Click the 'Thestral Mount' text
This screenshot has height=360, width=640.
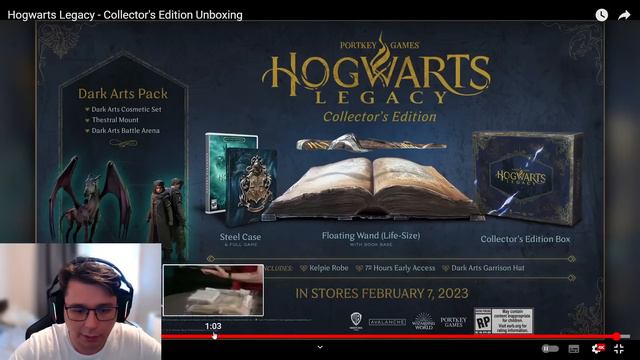(x=115, y=120)
